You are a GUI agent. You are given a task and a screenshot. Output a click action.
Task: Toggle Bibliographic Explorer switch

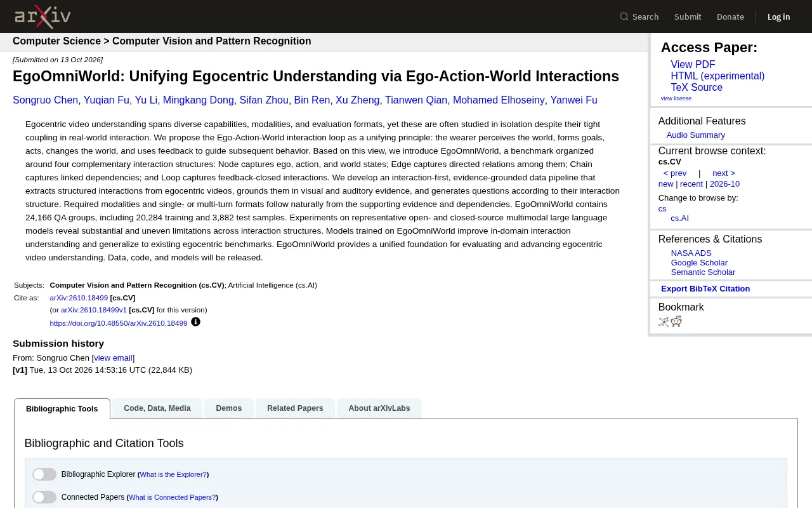(x=44, y=474)
